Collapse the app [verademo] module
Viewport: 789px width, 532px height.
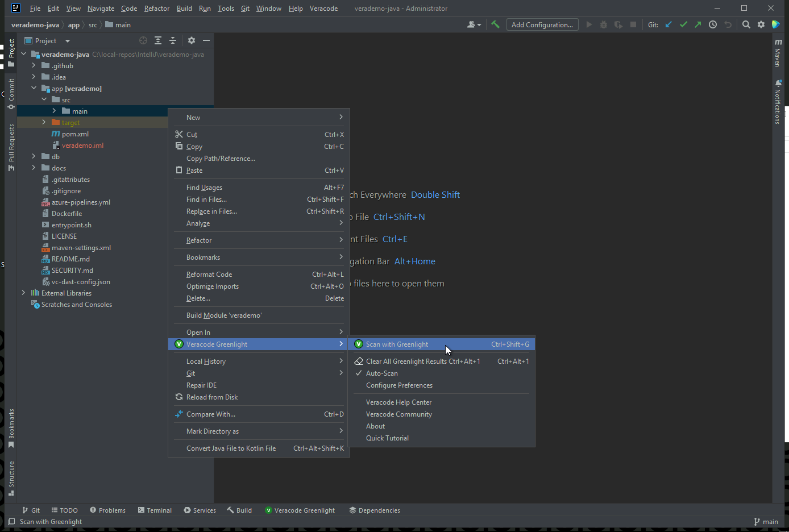(34, 88)
